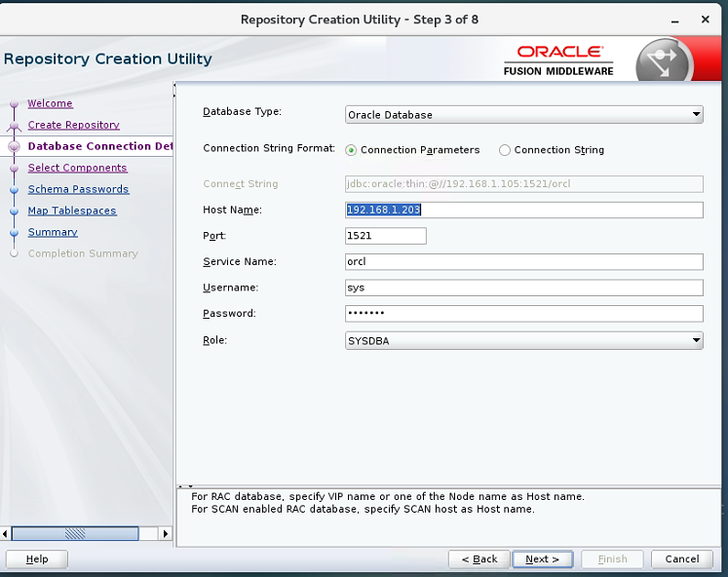Click the Cancel button
The height and width of the screenshot is (577, 728).
click(682, 558)
